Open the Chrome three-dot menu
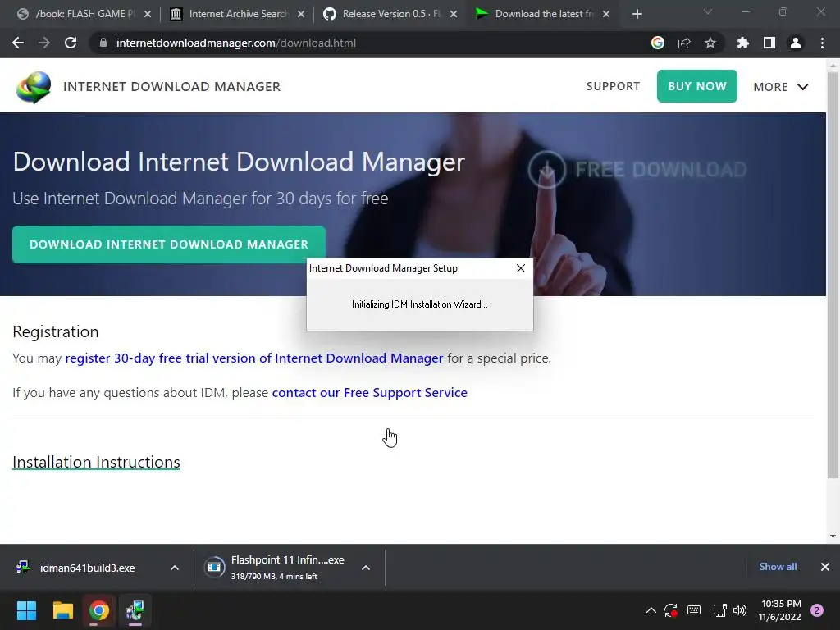 pos(822,43)
